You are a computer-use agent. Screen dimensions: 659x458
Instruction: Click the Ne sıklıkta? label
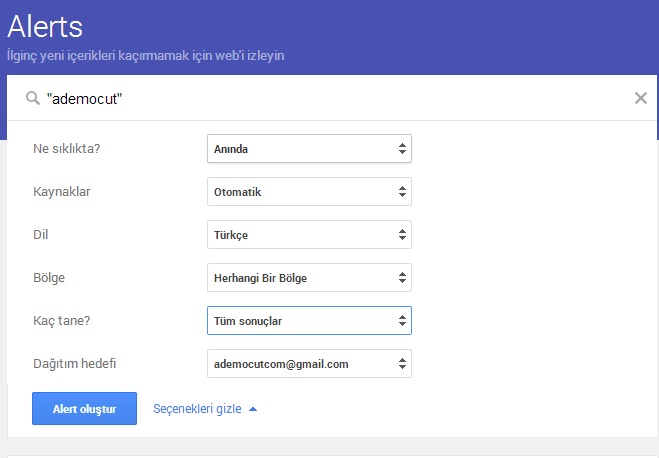66,149
